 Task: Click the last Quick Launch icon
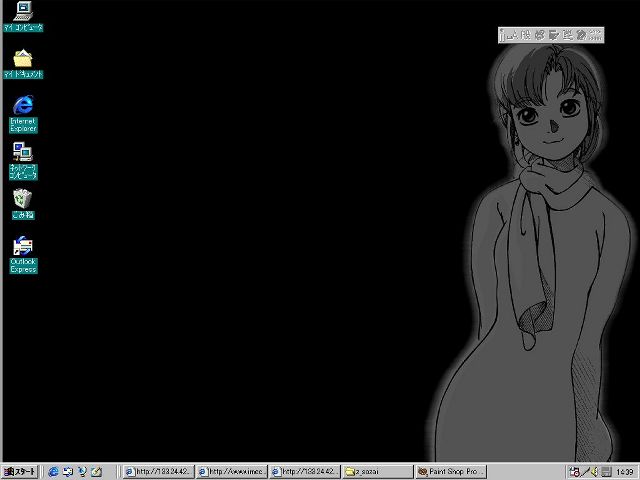(96, 471)
